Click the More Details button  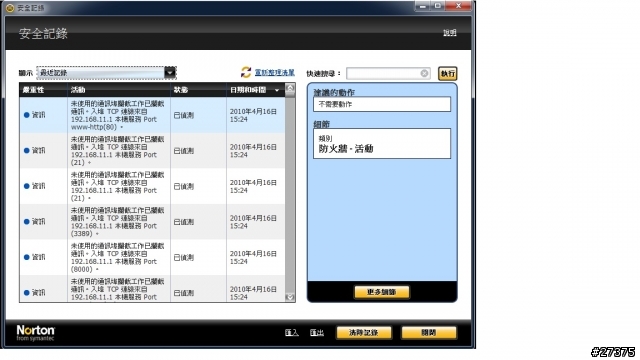pyautogui.click(x=382, y=292)
